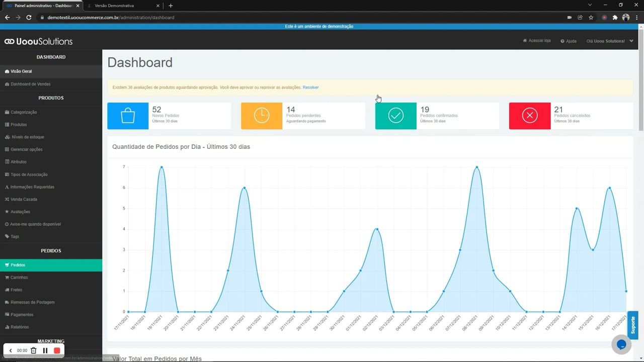
Task: Click the trash icon in recorder bar
Action: coord(34,350)
